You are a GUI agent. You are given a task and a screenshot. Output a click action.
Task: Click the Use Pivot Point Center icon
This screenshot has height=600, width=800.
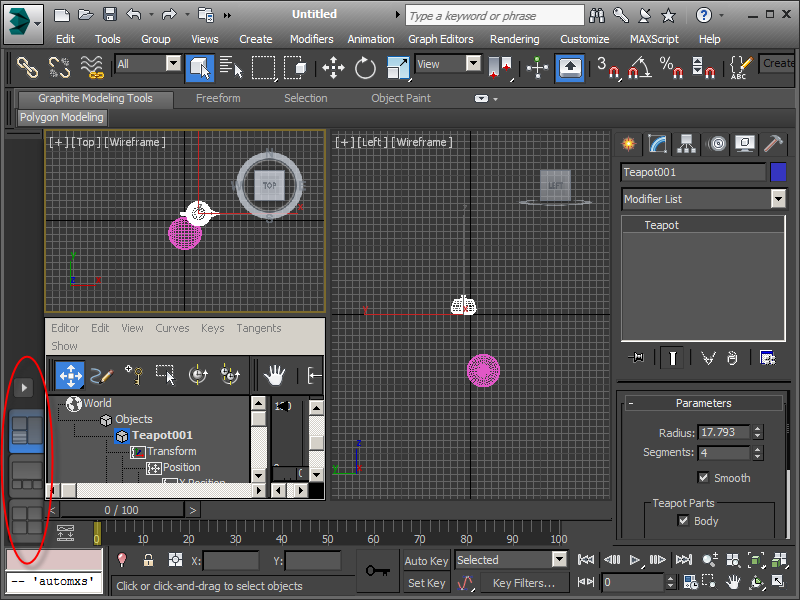pyautogui.click(x=500, y=67)
